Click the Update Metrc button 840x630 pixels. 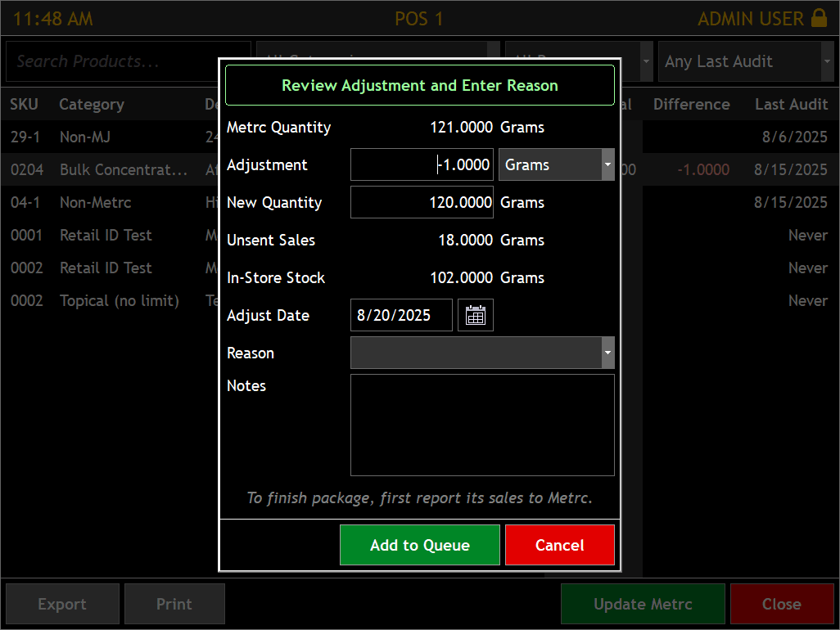[x=643, y=604]
